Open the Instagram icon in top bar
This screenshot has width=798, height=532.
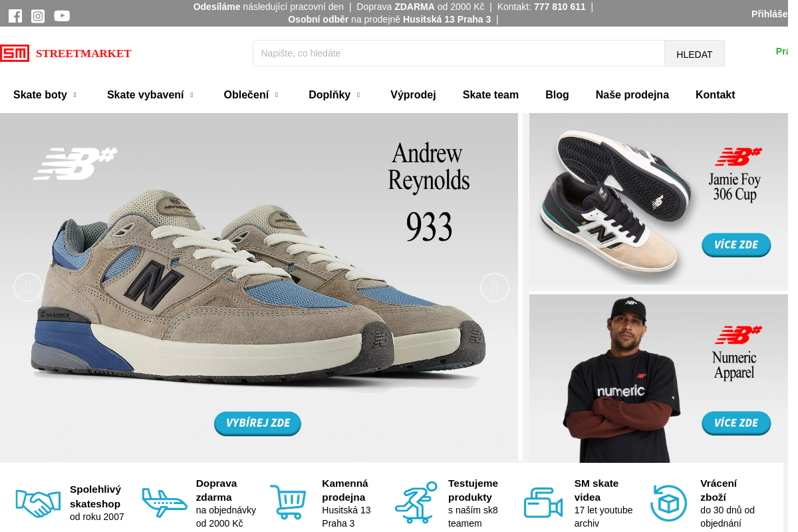click(x=38, y=16)
